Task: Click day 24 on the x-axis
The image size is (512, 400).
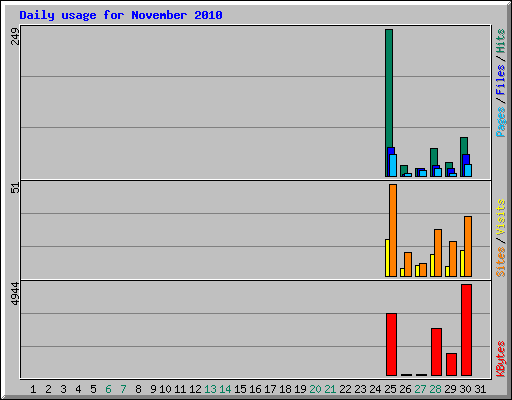Action: (x=375, y=389)
